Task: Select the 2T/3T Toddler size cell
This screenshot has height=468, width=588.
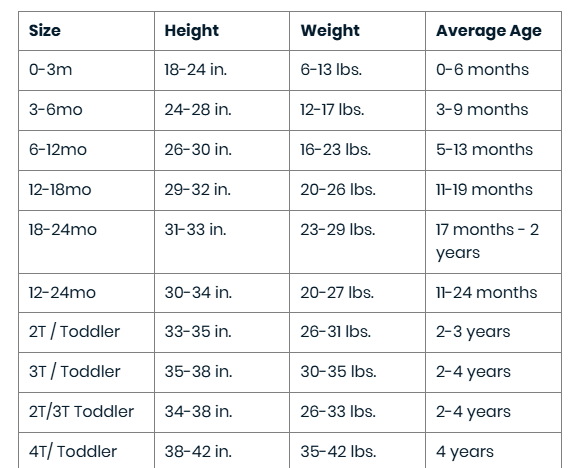Action: click(86, 412)
